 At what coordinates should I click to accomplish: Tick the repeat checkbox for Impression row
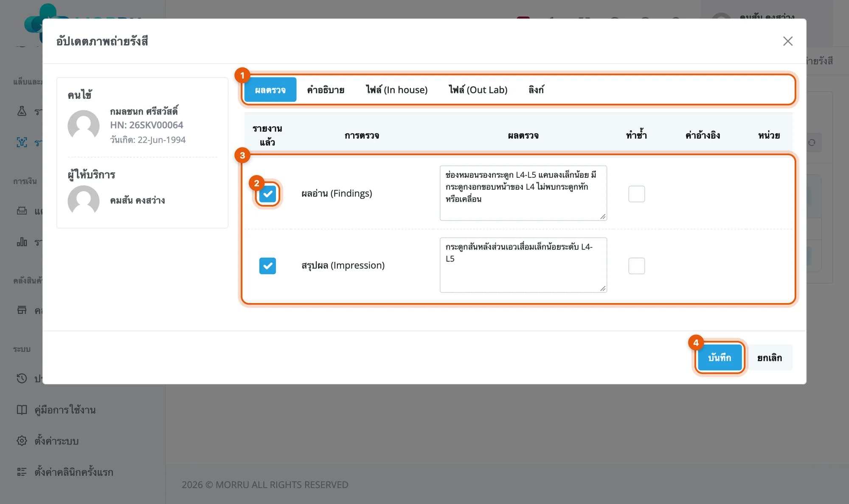[x=637, y=266]
